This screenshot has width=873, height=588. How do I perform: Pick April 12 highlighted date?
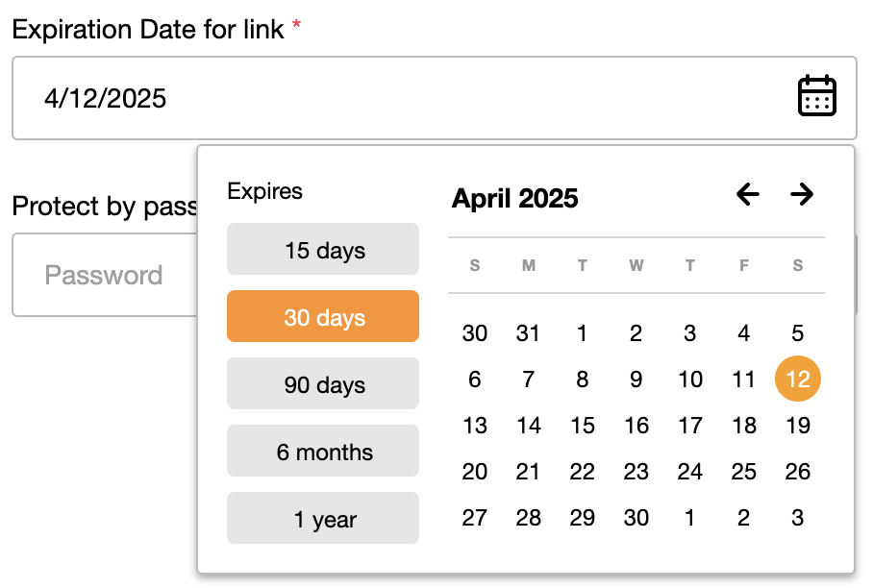point(798,379)
